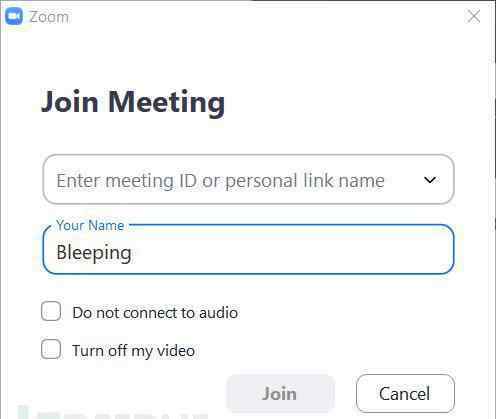Expand the recent meeting IDs chevron

pos(430,180)
